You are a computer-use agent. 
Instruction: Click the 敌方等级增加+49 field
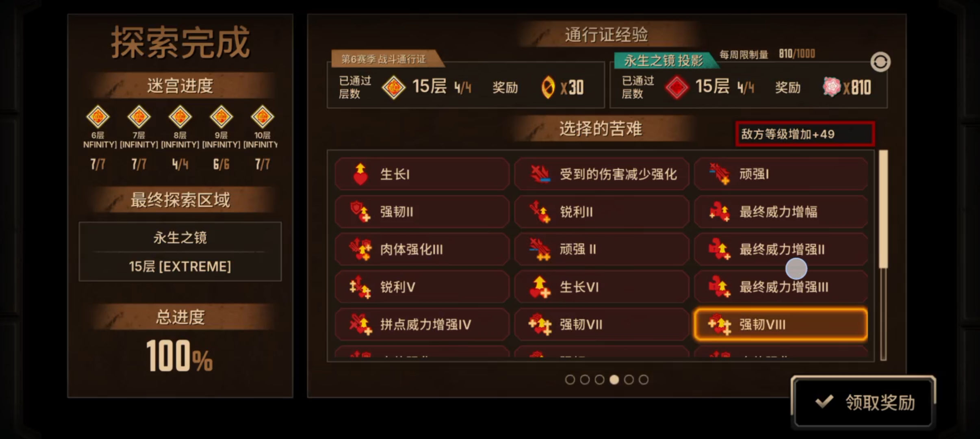805,134
